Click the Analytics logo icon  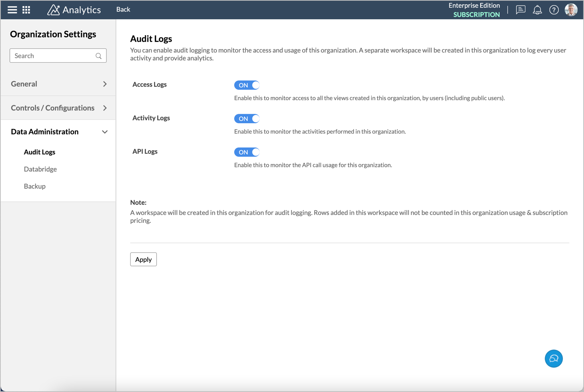[x=54, y=10]
